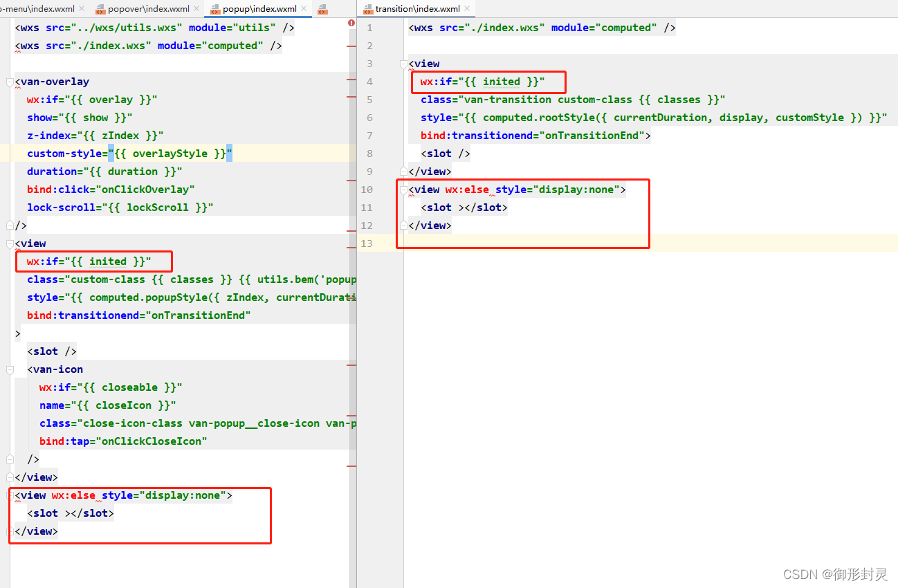Click <slot /> inside popup view
Image resolution: width=898 pixels, height=588 pixels.
pos(52,351)
